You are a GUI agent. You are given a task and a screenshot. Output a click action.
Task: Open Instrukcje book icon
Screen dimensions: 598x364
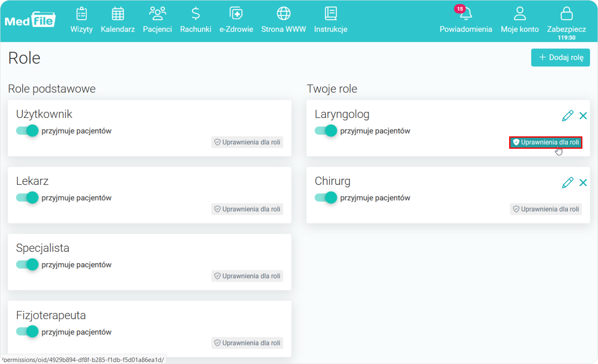point(331,14)
